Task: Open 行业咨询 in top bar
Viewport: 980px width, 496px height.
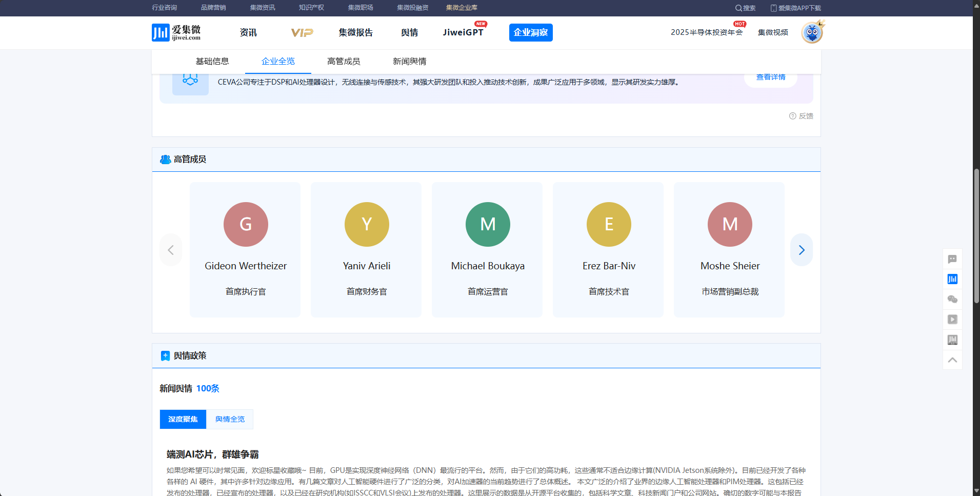Action: coord(164,8)
